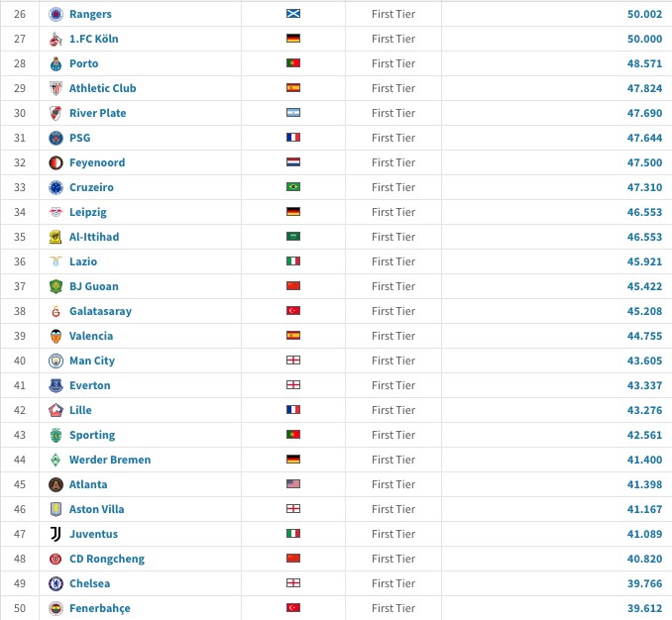The height and width of the screenshot is (620, 672).
Task: Open the Fenerbahçe club link
Action: [x=99, y=608]
